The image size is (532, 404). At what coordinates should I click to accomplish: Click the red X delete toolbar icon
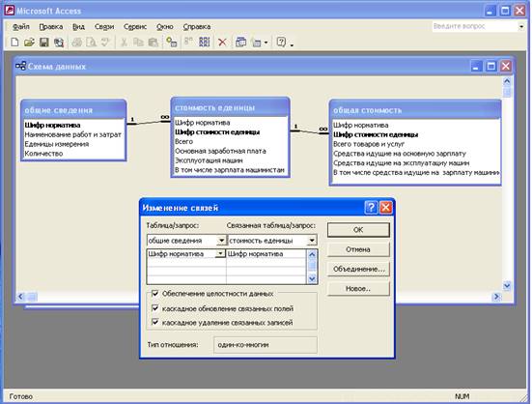point(222,43)
